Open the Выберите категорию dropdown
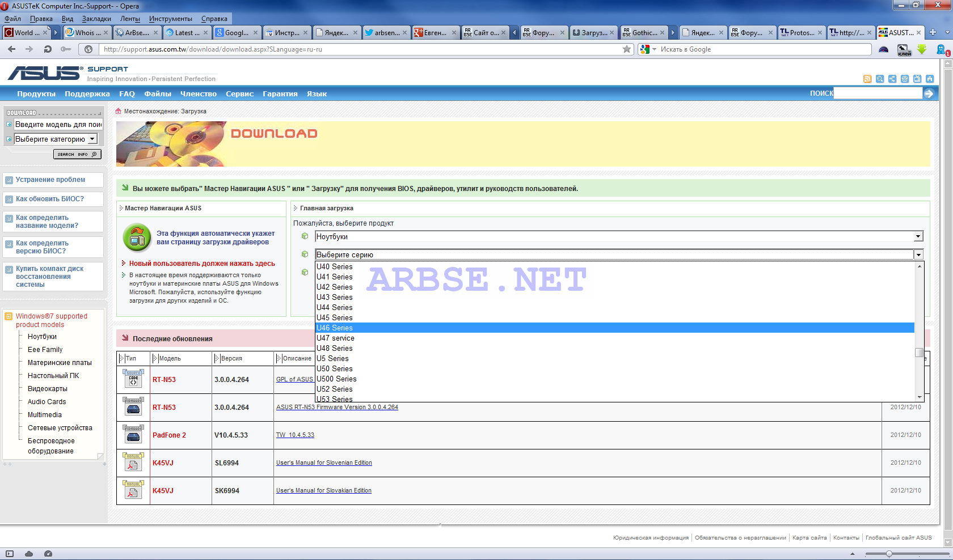Viewport: 953px width, 560px height. tap(56, 139)
